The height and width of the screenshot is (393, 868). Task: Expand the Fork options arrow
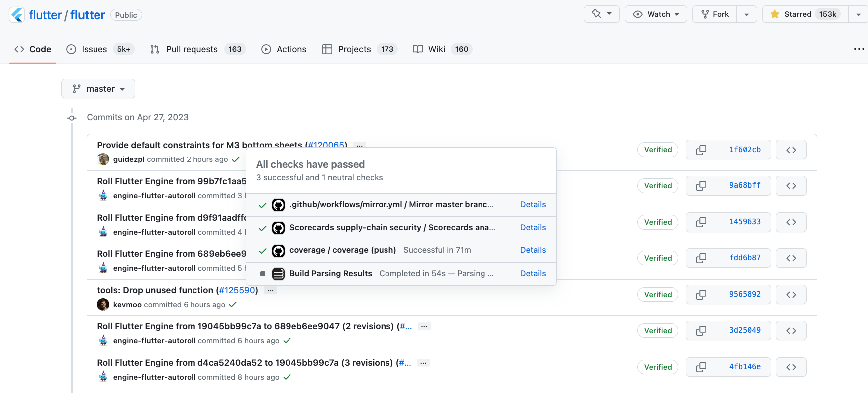coord(747,14)
